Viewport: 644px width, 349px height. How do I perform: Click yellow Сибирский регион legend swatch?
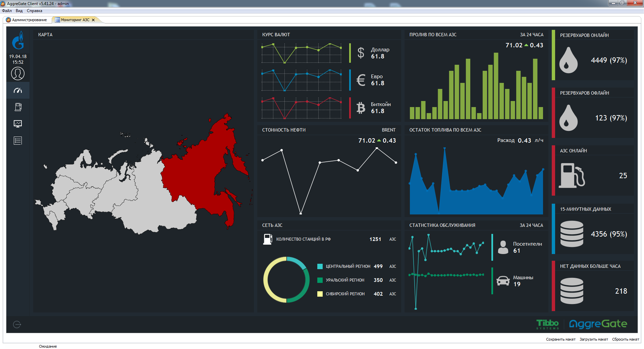click(x=320, y=294)
